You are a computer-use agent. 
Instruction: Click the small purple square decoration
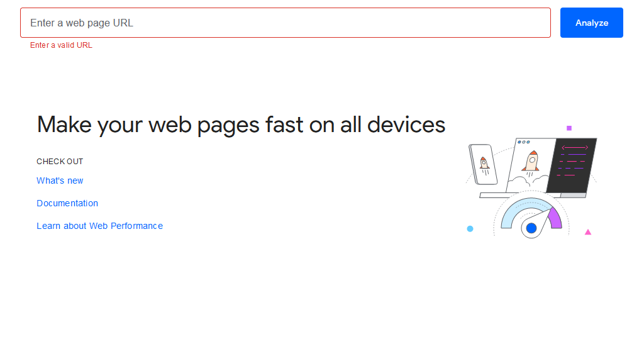(x=569, y=128)
